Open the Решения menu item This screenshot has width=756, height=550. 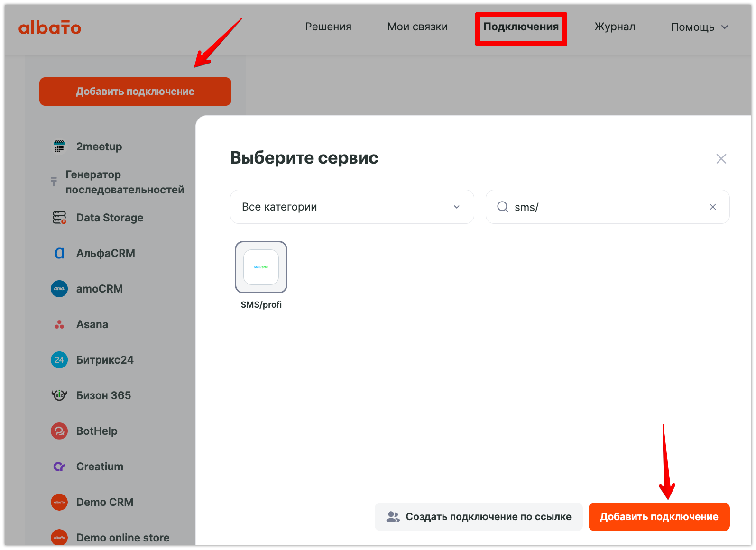coord(328,27)
